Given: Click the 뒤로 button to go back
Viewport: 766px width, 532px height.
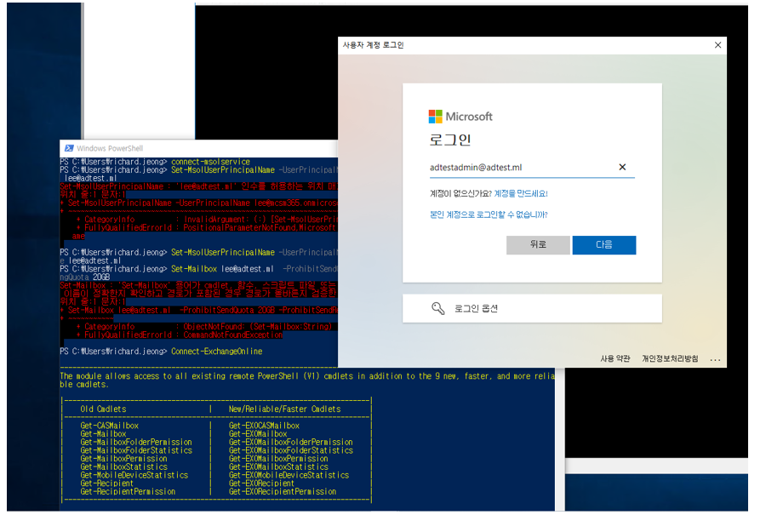Looking at the screenshot, I should pyautogui.click(x=538, y=245).
